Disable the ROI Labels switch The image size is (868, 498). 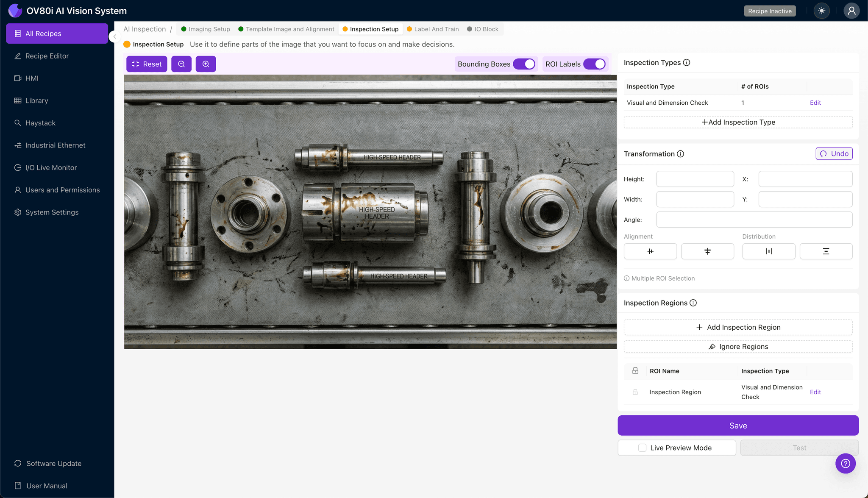click(x=595, y=64)
